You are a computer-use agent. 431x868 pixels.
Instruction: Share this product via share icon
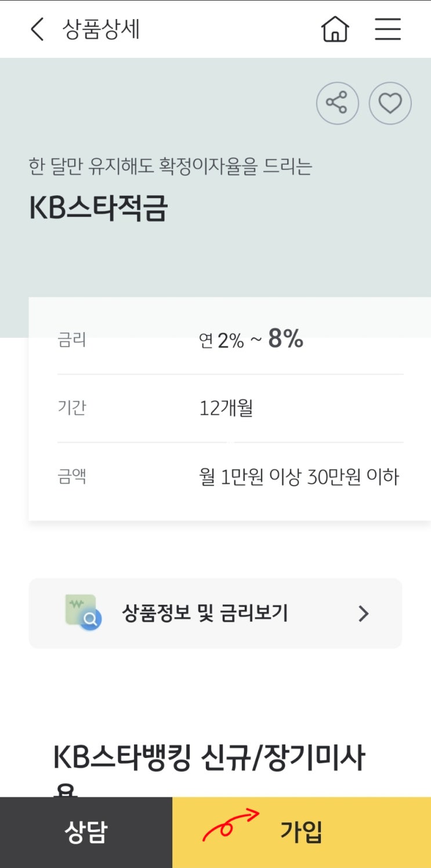(337, 104)
